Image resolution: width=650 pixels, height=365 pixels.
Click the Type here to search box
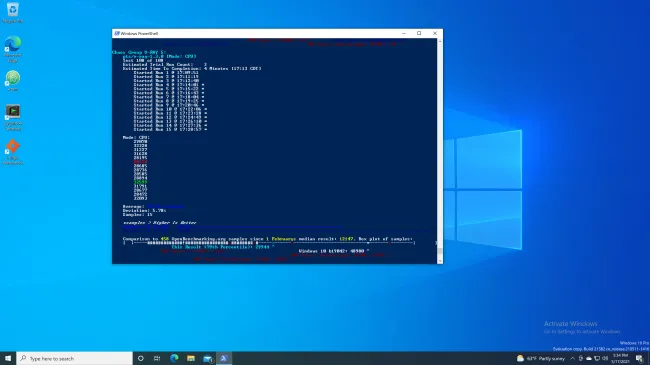click(75, 358)
